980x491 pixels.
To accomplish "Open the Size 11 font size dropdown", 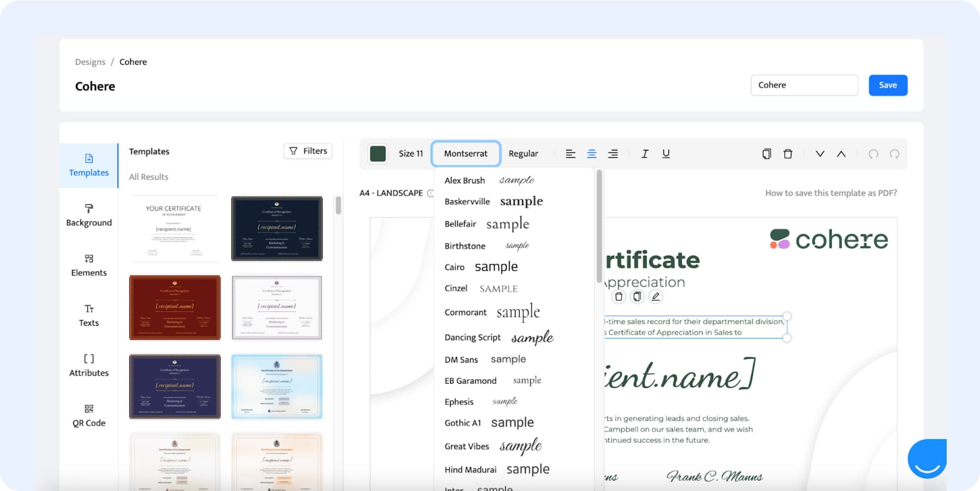I will 410,154.
